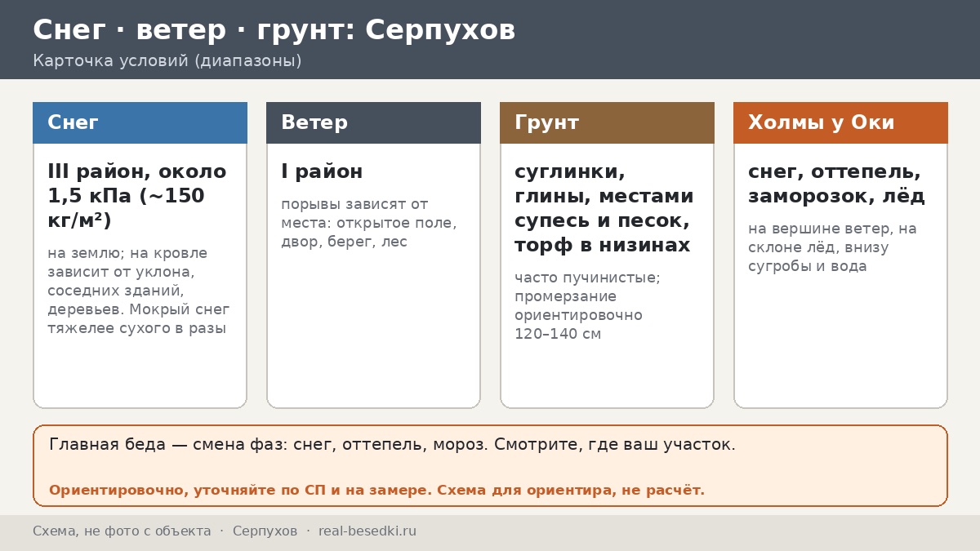Select the brown 'Грунт' card header

click(x=607, y=122)
